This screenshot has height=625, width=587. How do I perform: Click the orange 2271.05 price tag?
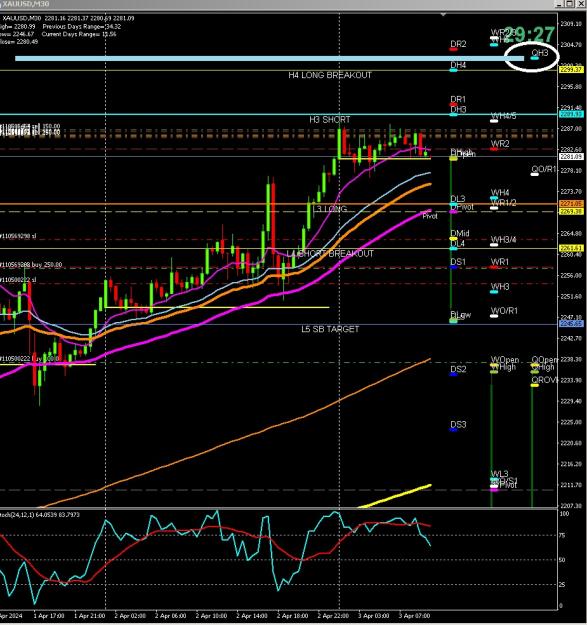click(x=571, y=204)
